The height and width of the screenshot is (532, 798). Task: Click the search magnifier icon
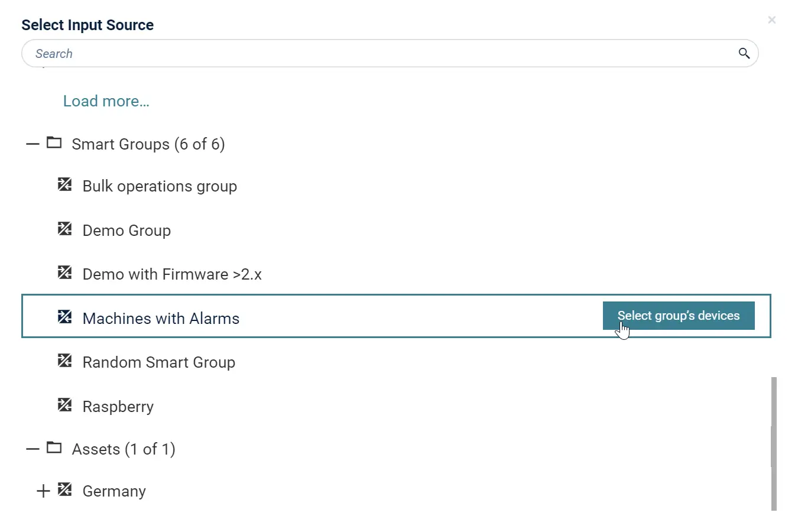pos(744,54)
